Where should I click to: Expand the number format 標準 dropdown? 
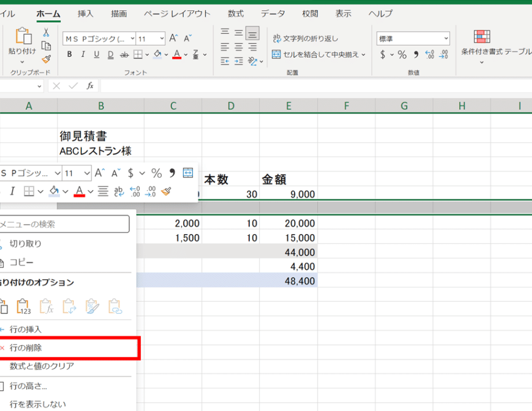click(x=445, y=39)
